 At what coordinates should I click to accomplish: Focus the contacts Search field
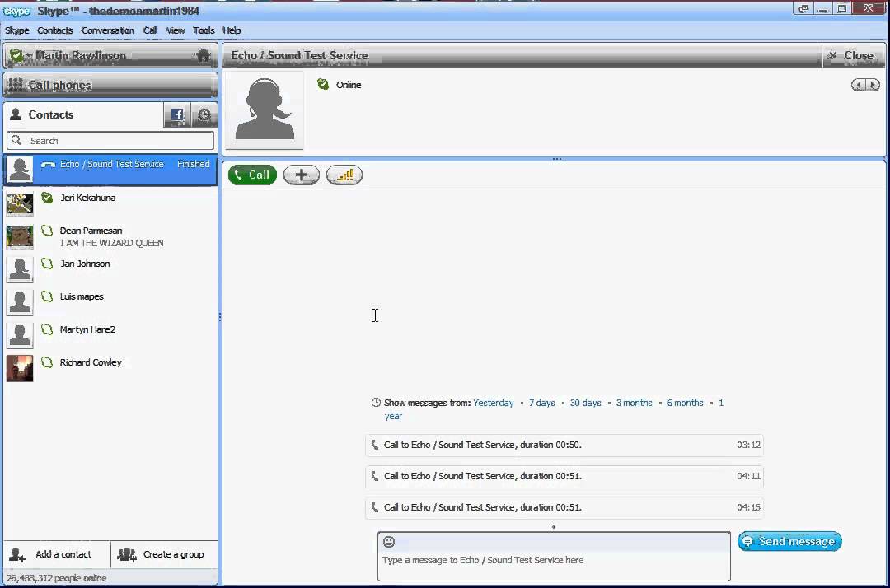110,141
